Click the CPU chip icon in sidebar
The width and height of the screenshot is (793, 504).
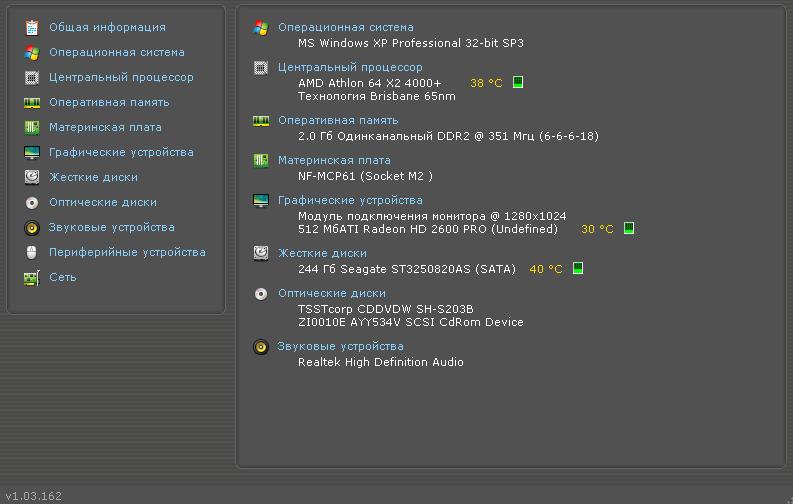coord(32,77)
